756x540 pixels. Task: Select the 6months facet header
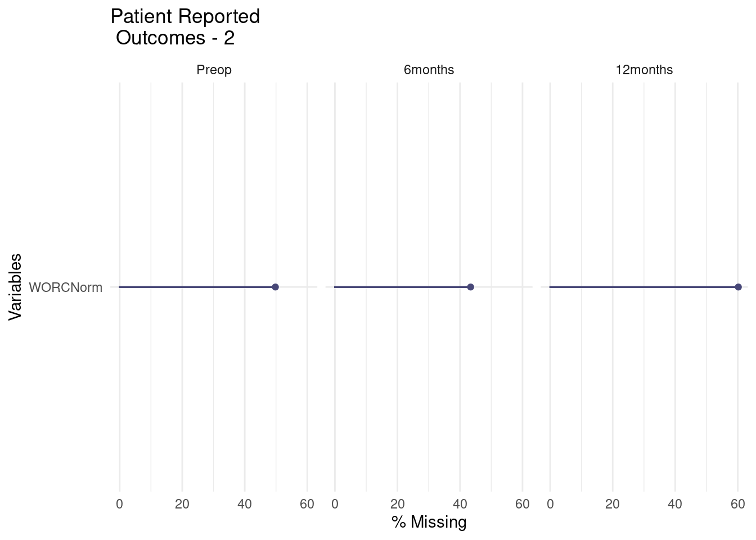coord(429,70)
